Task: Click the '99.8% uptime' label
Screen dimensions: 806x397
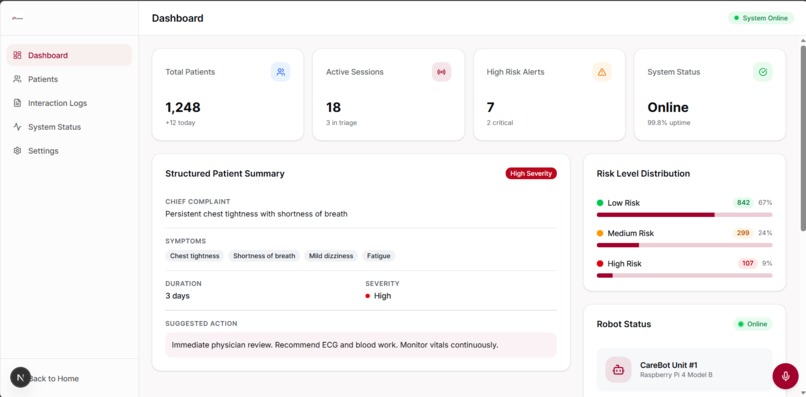Action: pyautogui.click(x=669, y=123)
